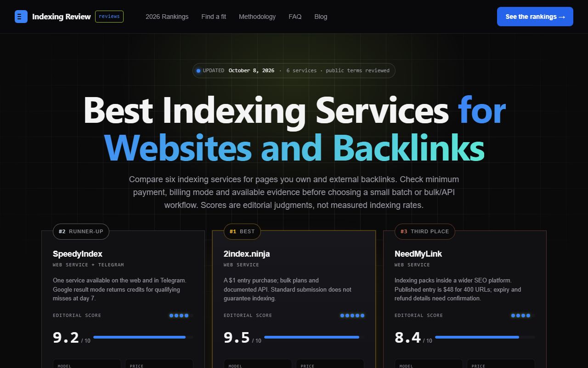Click the updated October 8, 2026 pill
The height and width of the screenshot is (368, 588).
[294, 71]
